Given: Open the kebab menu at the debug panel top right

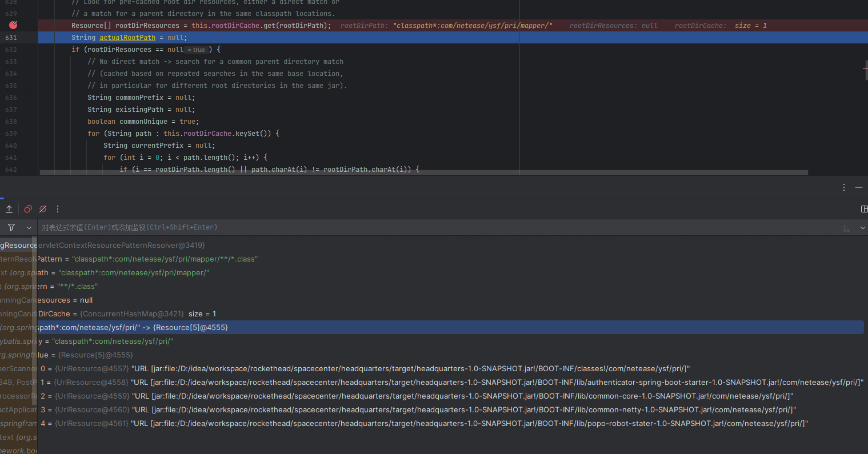Looking at the screenshot, I should tap(844, 187).
